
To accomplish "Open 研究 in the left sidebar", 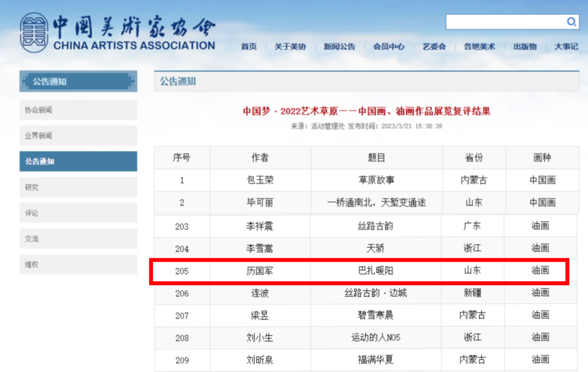I will 78,187.
